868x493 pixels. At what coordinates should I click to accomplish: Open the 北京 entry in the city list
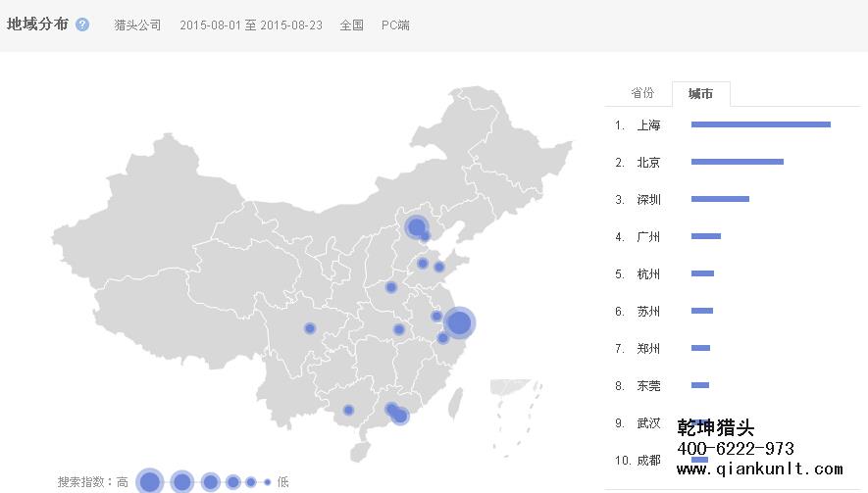648,163
